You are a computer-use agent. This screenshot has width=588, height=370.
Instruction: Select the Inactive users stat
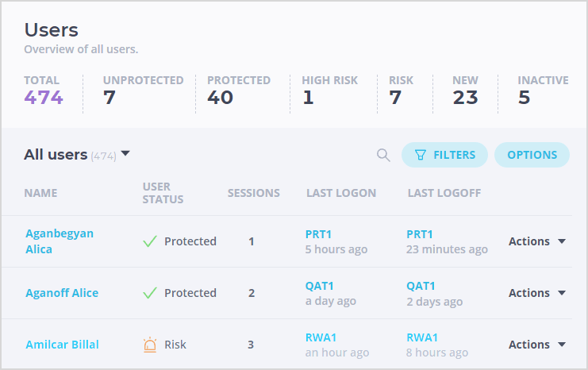(x=543, y=91)
